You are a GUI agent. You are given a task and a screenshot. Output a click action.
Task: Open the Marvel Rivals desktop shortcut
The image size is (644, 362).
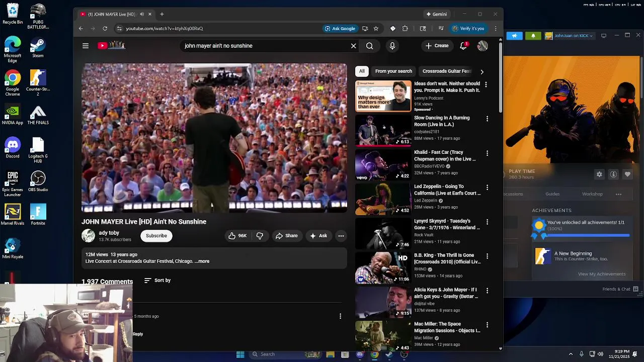[13, 215]
